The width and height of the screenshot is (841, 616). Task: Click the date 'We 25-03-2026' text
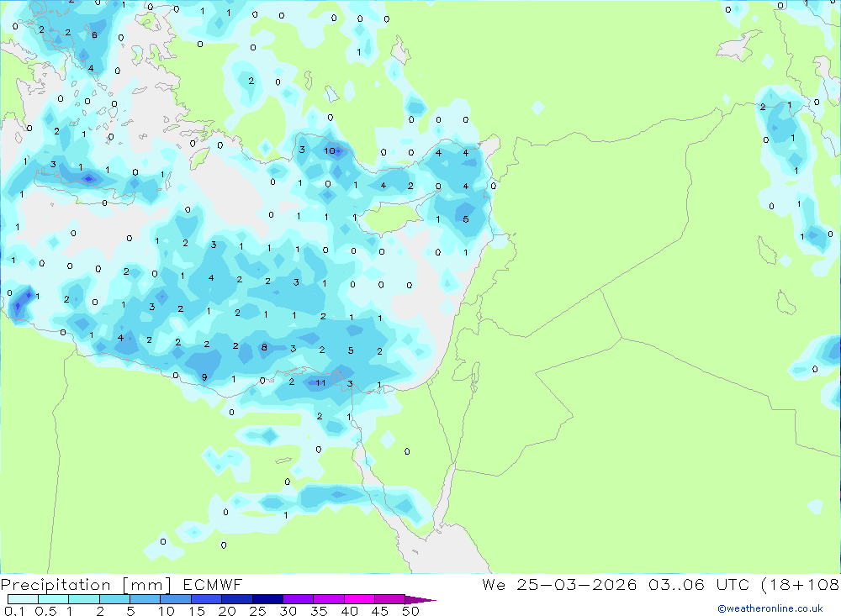click(x=559, y=585)
